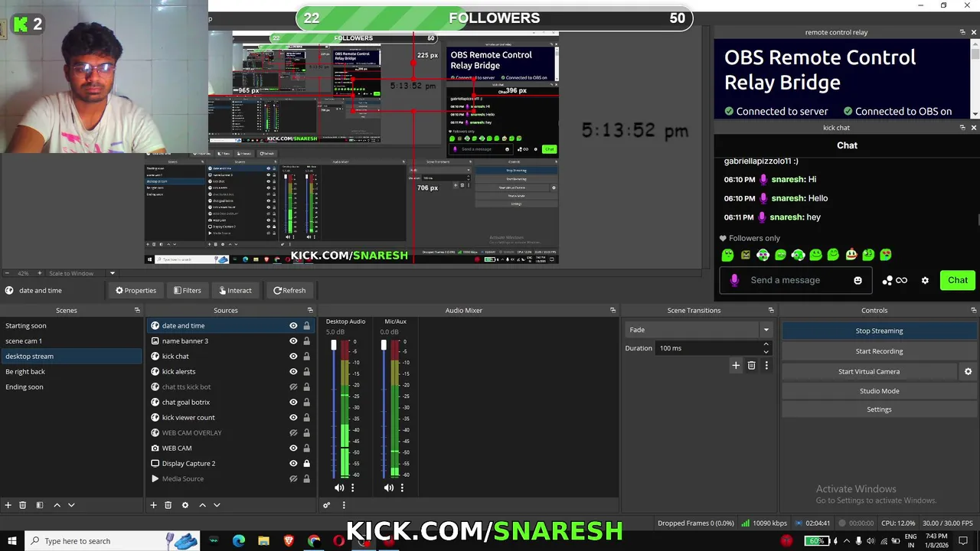Show the WEB CAM OVERLAY source
The image size is (980, 551).
[293, 432]
